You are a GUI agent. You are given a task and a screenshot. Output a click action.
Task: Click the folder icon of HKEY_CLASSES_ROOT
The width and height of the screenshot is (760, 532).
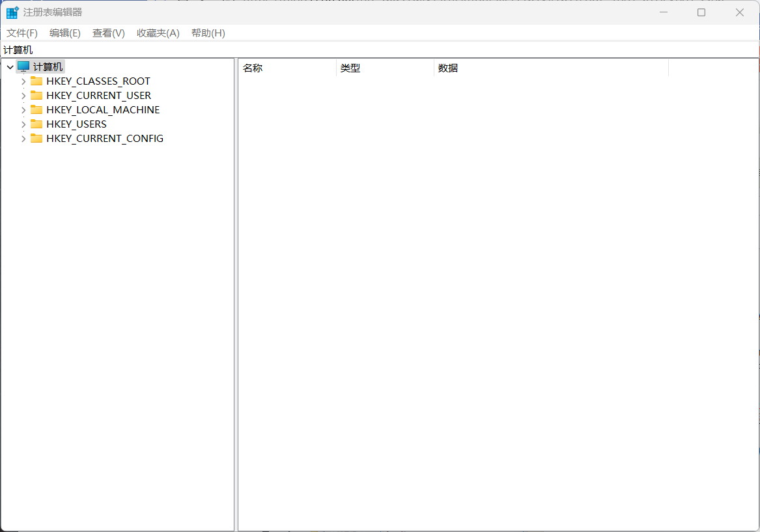pyautogui.click(x=36, y=81)
